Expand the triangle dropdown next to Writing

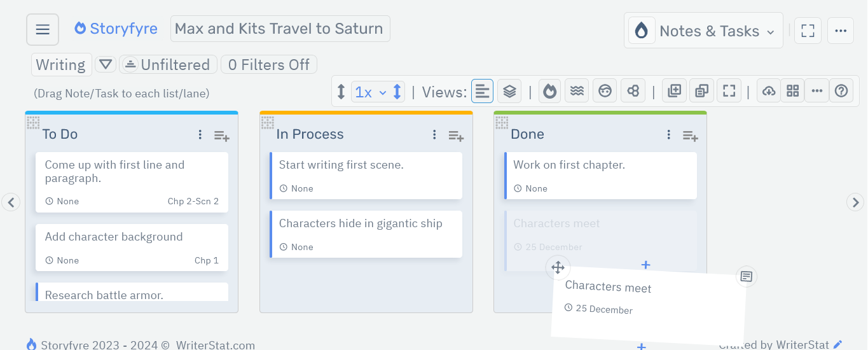click(x=106, y=64)
